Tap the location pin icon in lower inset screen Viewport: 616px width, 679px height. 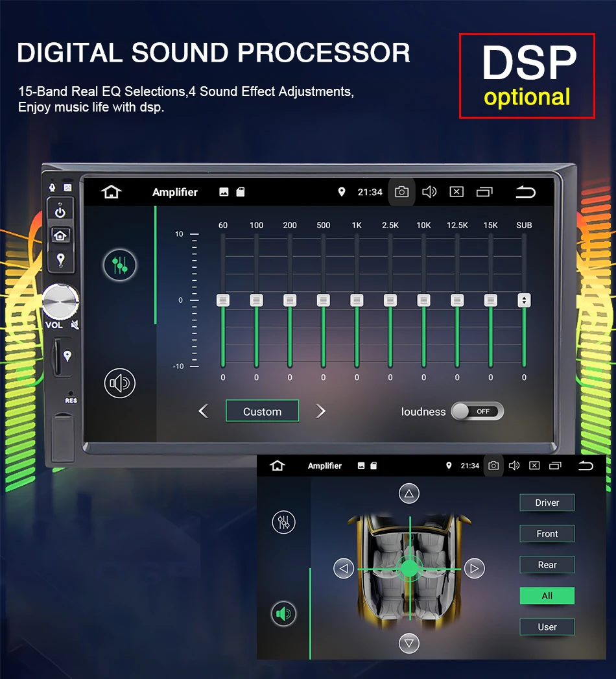coord(449,466)
